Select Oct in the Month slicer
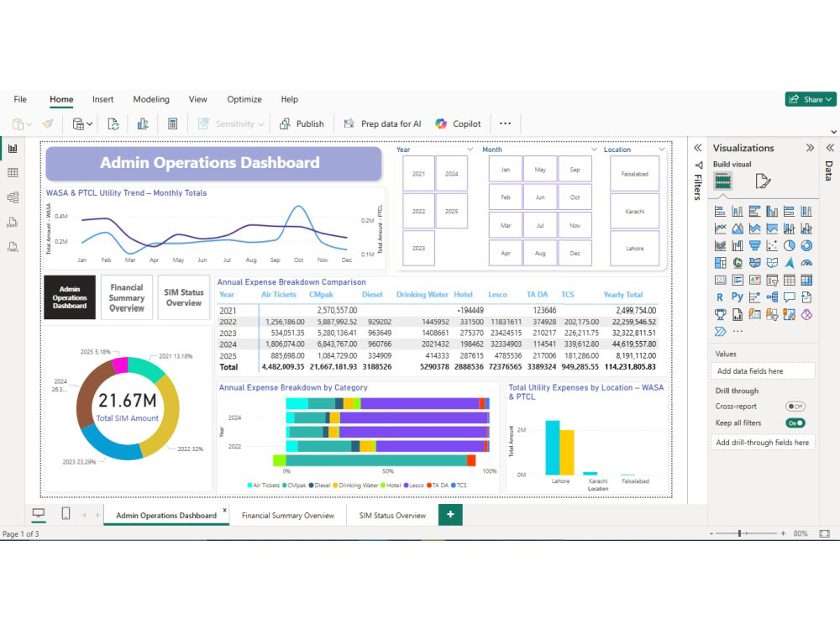The height and width of the screenshot is (630, 840). pos(575,197)
